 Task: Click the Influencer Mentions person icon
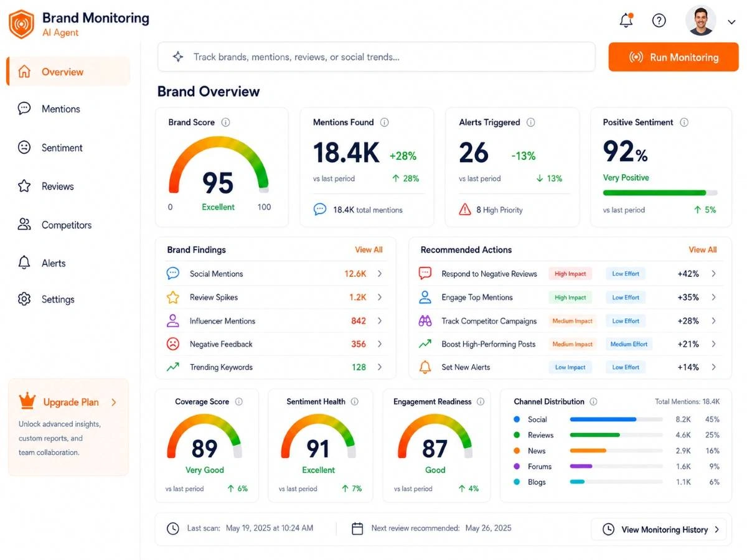pyautogui.click(x=173, y=320)
